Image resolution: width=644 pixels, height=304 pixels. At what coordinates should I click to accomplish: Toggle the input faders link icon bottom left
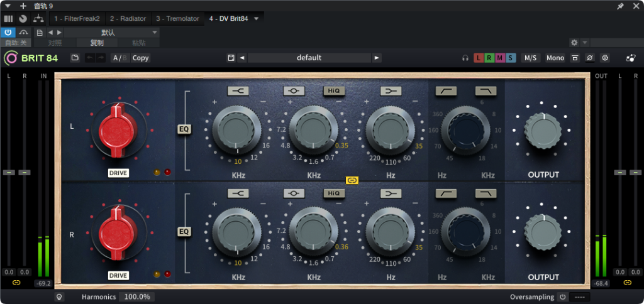click(x=16, y=282)
